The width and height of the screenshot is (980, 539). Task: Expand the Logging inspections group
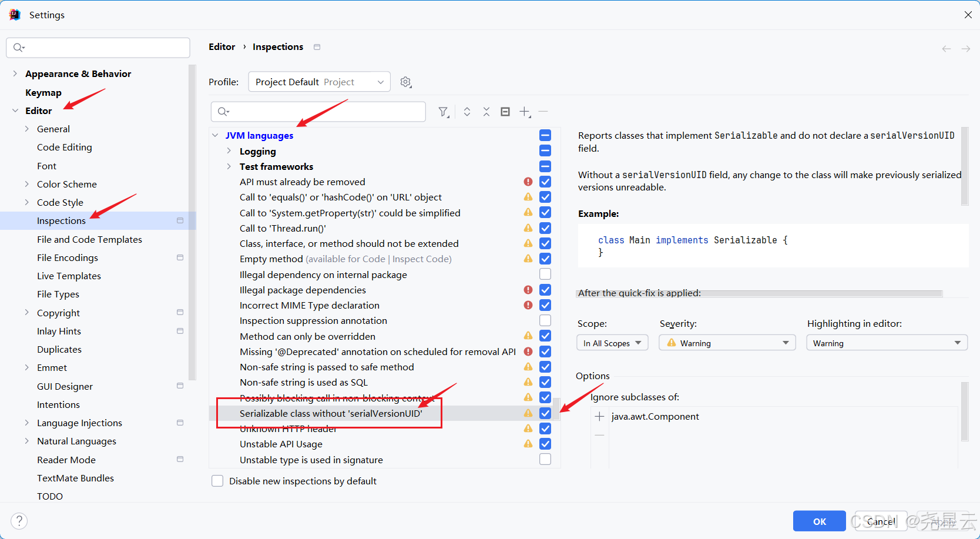[229, 150]
